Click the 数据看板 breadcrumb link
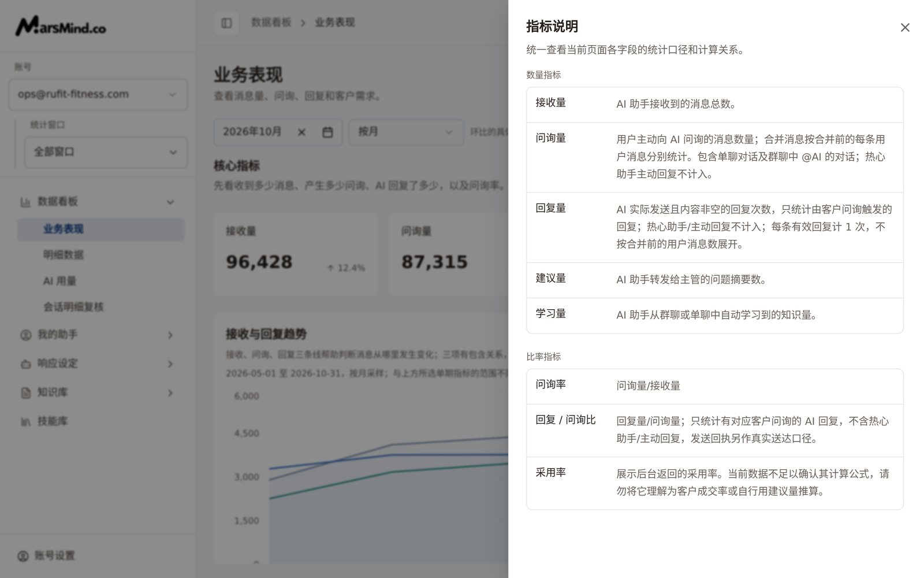 click(271, 23)
